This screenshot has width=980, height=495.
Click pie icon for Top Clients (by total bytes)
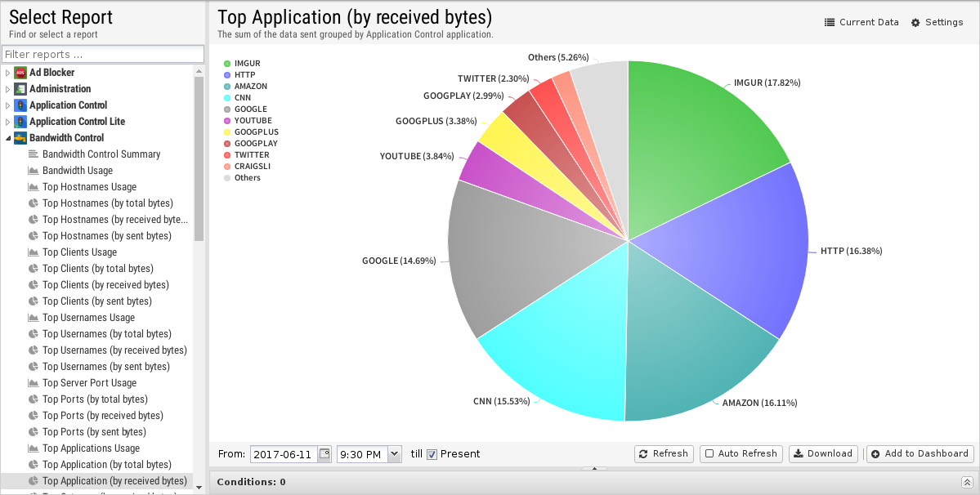tap(34, 269)
